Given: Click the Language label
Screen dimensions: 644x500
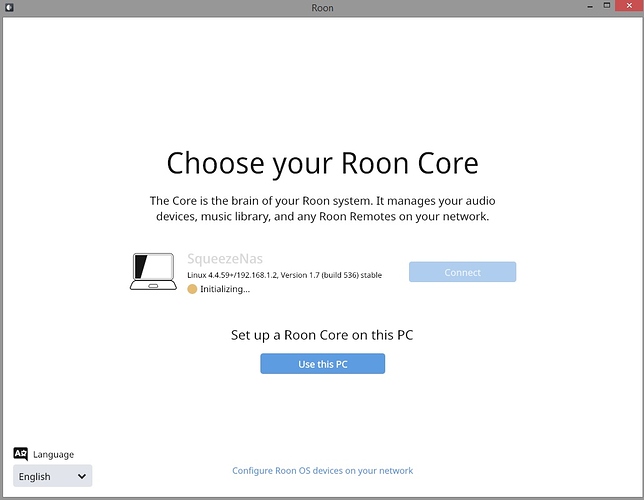Looking at the screenshot, I should pos(53,454).
